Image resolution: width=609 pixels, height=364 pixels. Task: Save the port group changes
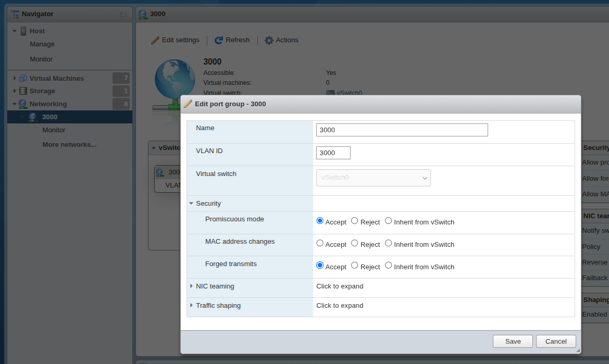point(513,342)
